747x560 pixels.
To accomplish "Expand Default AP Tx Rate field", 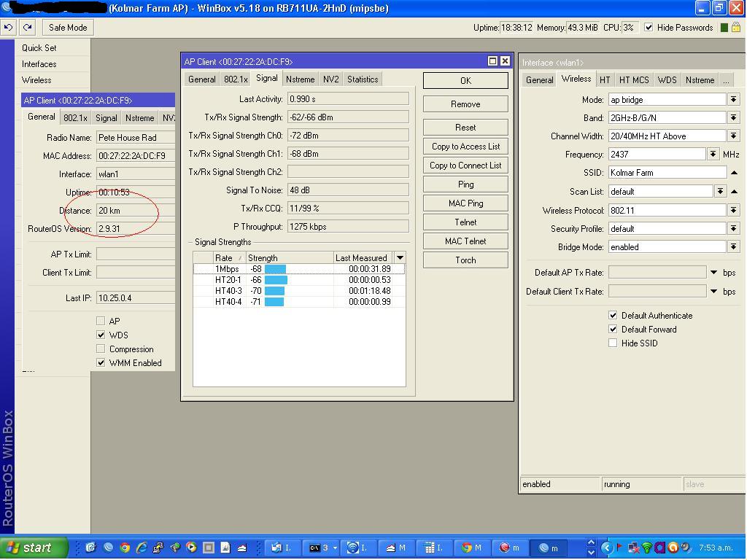I will [713, 273].
